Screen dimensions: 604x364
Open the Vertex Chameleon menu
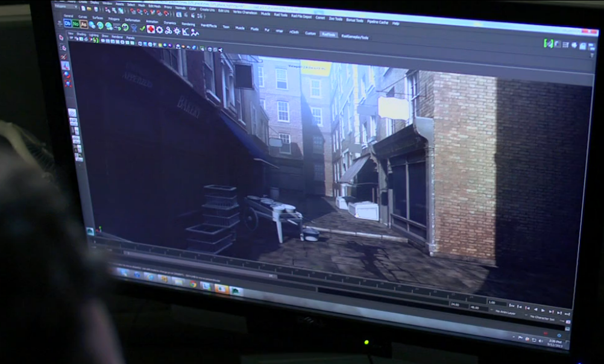coord(245,12)
